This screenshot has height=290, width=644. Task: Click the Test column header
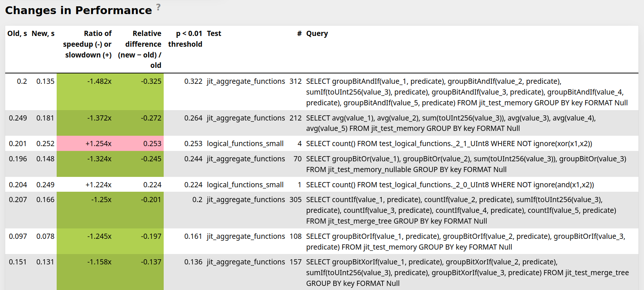(214, 33)
